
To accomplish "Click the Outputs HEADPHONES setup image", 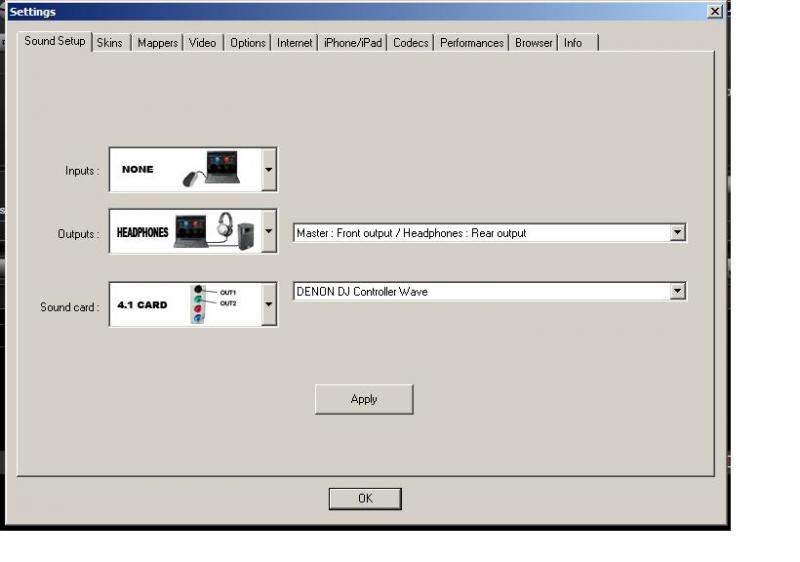I will (x=185, y=231).
